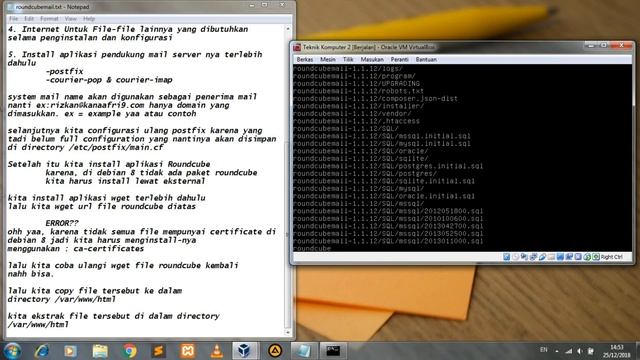
Task: Click the keyboard capture icon beside Right Ctrl
Action: (596, 257)
